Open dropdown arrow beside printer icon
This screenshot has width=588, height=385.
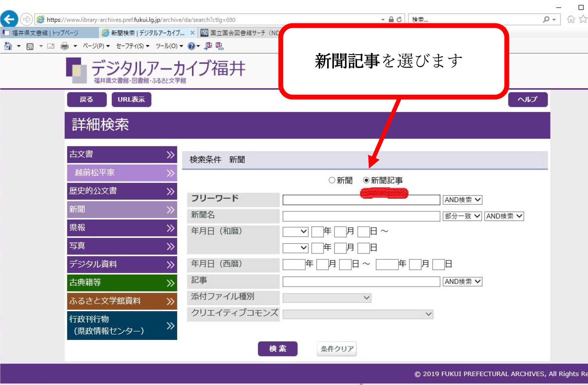(x=75, y=46)
